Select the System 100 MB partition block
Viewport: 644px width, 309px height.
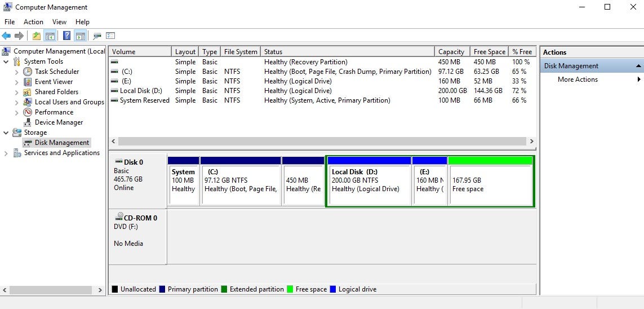point(183,181)
